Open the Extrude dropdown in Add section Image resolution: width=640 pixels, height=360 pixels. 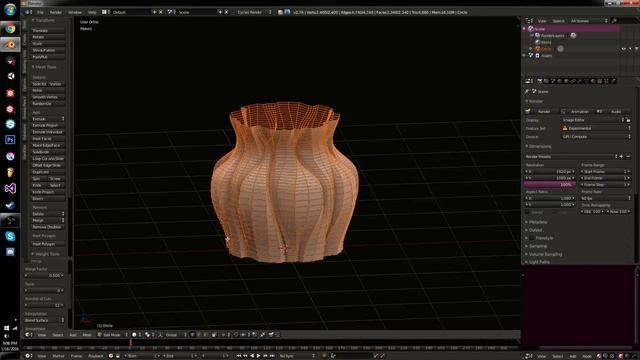(x=48, y=119)
